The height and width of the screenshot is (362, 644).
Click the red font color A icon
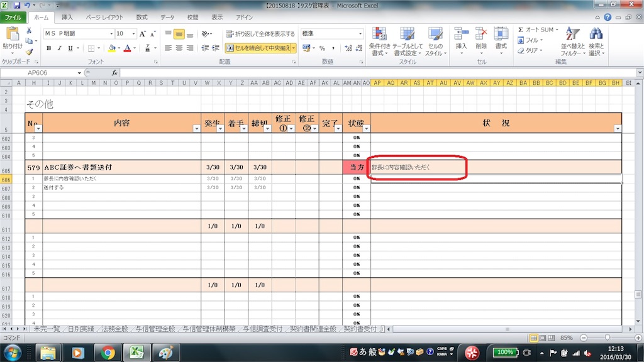click(127, 48)
